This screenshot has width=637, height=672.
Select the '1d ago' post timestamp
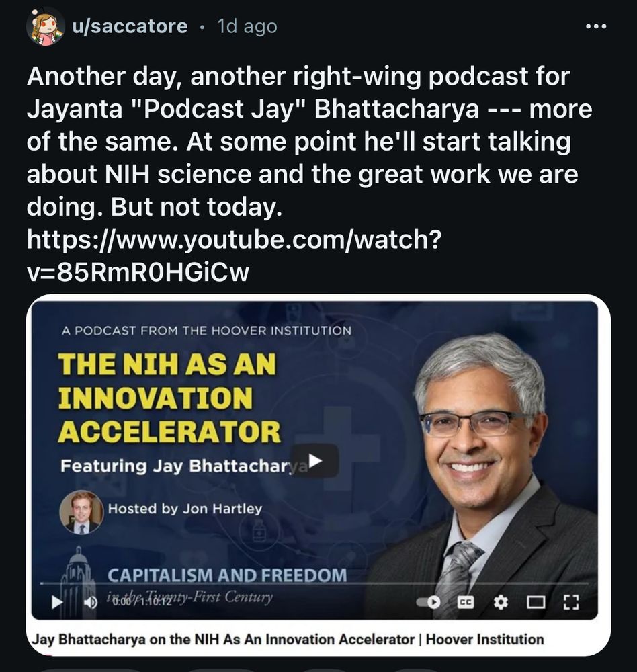coord(247,26)
